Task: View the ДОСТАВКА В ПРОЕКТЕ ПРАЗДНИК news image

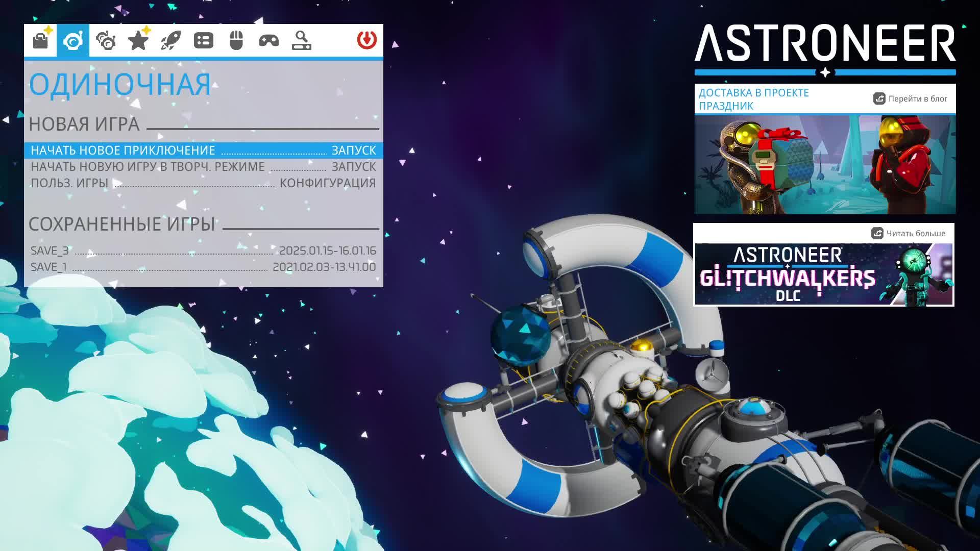Action: click(824, 163)
